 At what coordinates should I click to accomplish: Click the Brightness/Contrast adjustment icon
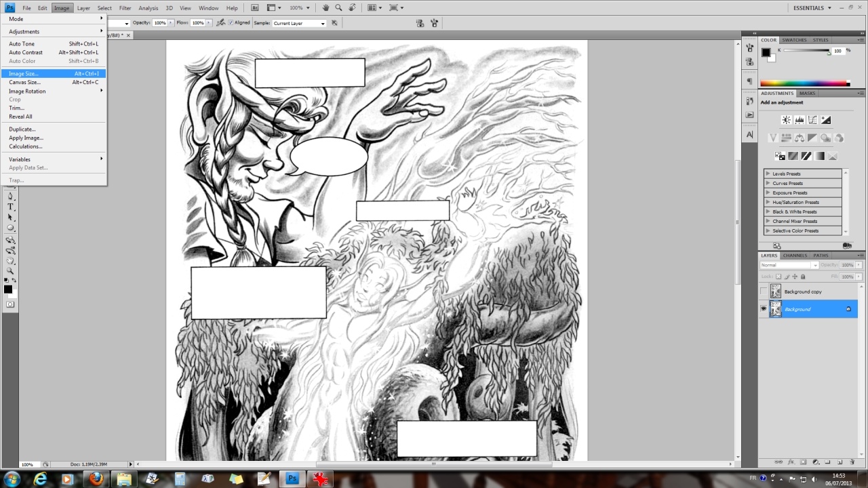[786, 120]
